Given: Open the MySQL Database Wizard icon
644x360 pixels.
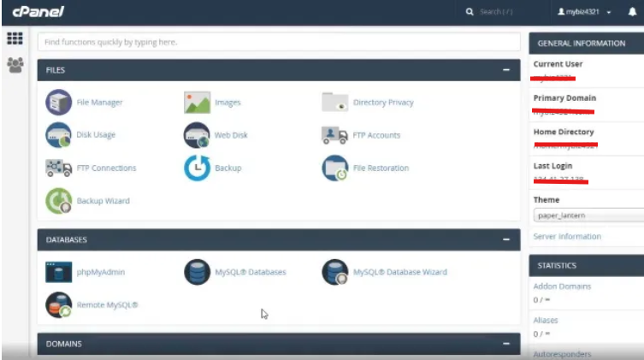Looking at the screenshot, I should [x=335, y=272].
